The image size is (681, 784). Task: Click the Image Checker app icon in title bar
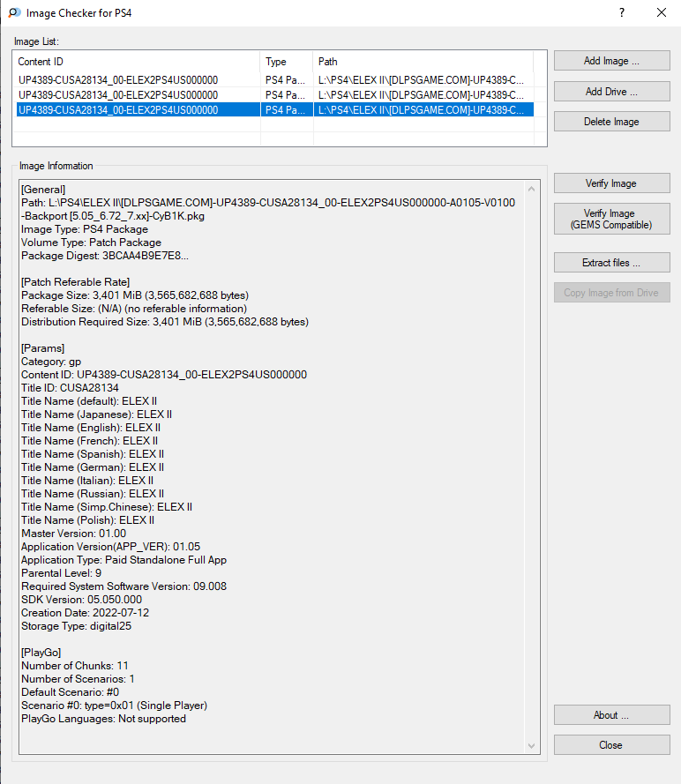coord(14,13)
